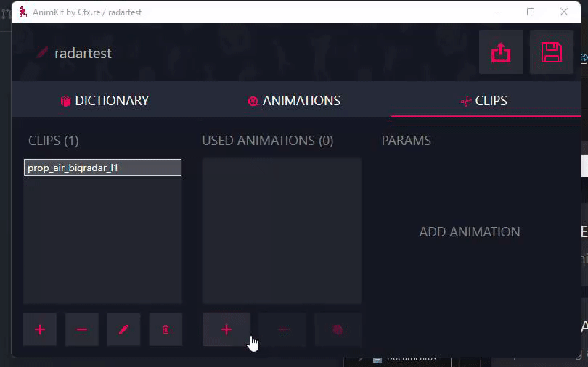The width and height of the screenshot is (588, 367).
Task: Select the prop_air_bigradar_l1 clip entry
Action: (102, 168)
